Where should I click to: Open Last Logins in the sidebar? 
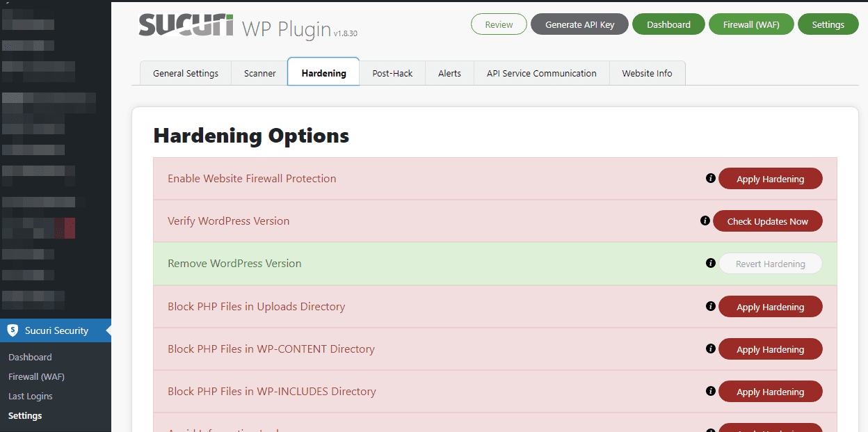(x=31, y=396)
